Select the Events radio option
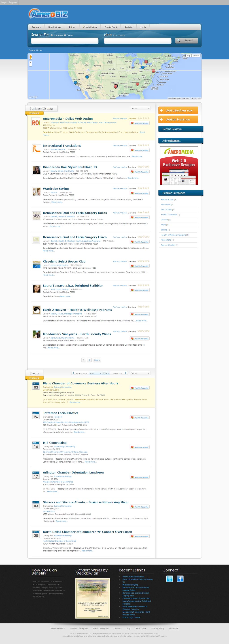The width and height of the screenshot is (229, 644). [65, 35]
